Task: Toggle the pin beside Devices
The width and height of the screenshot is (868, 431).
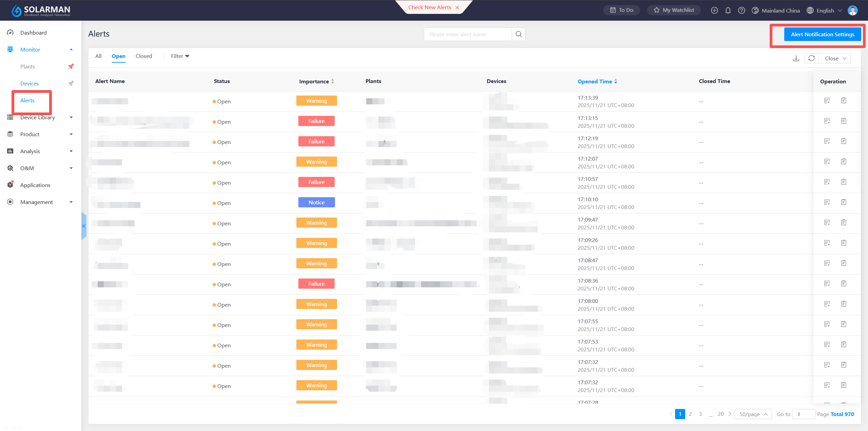Action: tap(71, 83)
